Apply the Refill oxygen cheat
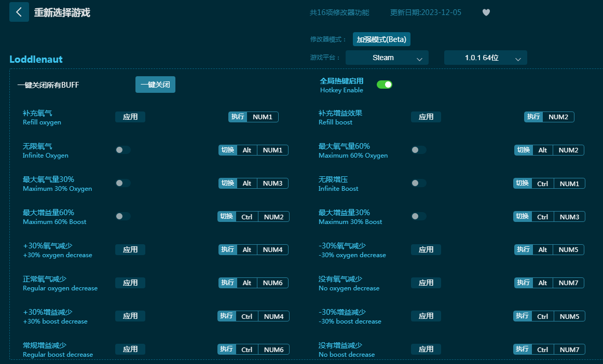This screenshot has width=603, height=364. [130, 117]
